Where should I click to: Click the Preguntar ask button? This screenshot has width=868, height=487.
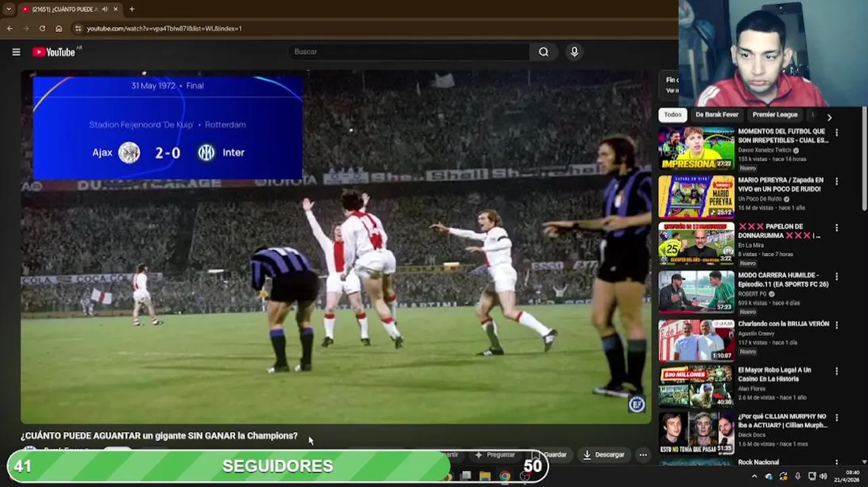click(x=495, y=455)
